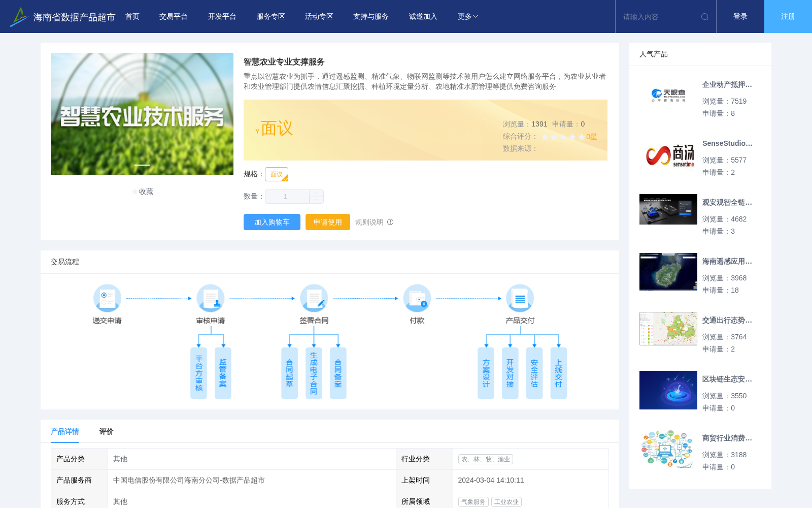
Task: Click the 收藏 link
Action: (x=146, y=192)
